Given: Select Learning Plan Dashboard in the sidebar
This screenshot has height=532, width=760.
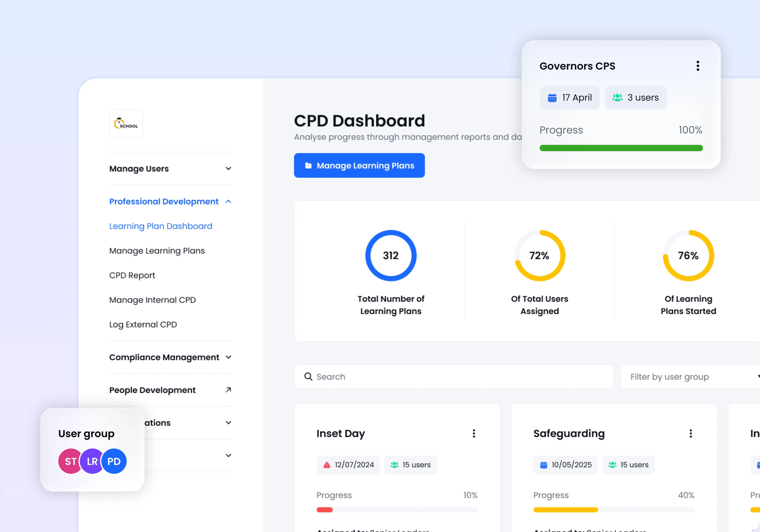Looking at the screenshot, I should pos(160,226).
